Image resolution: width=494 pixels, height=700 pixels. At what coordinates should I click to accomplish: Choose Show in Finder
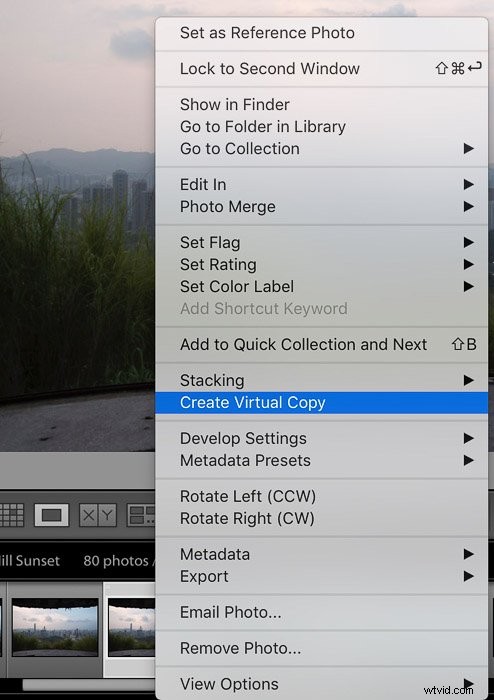(x=321, y=104)
